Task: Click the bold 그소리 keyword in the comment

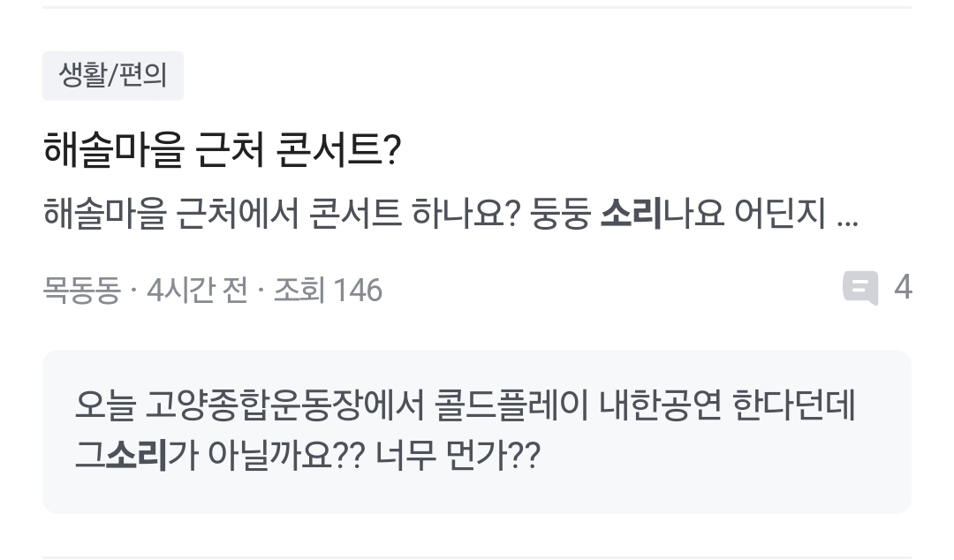Action: click(121, 457)
